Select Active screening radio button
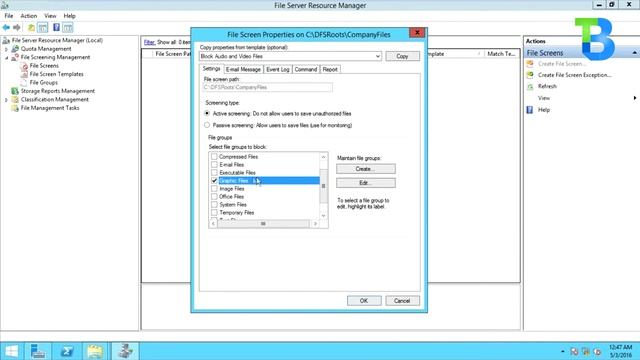This screenshot has height=360, width=640. point(207,113)
